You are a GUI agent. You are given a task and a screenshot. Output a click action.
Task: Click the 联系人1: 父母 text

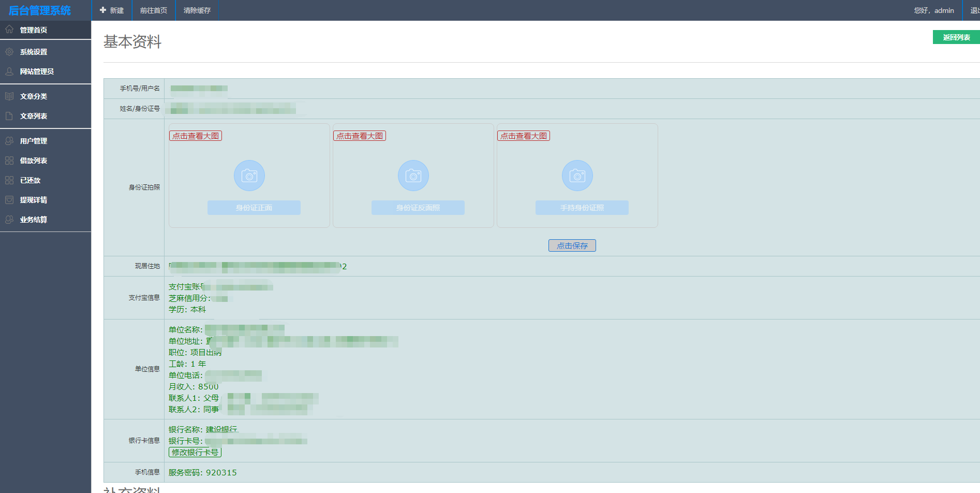pos(194,398)
